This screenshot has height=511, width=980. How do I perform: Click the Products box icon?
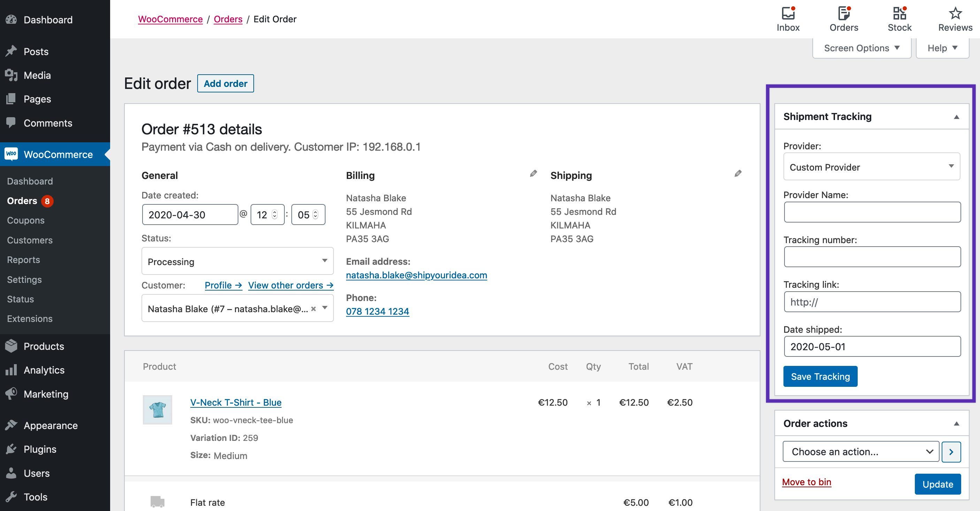click(12, 346)
